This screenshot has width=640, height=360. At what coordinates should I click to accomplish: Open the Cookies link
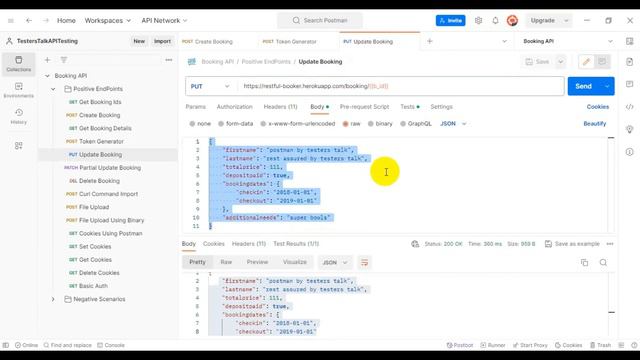tap(598, 107)
